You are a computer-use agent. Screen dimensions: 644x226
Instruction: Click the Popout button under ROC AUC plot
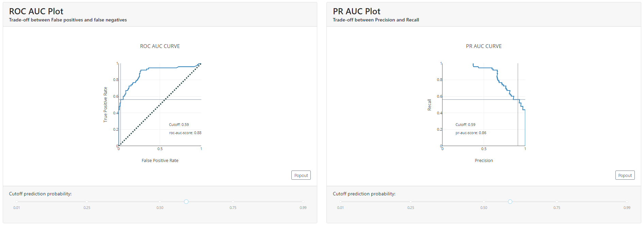click(301, 175)
